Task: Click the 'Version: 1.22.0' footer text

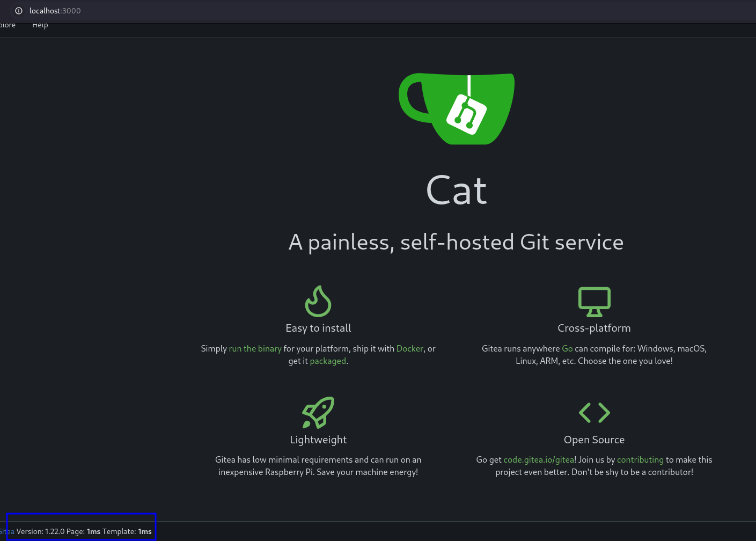Action: (40, 531)
